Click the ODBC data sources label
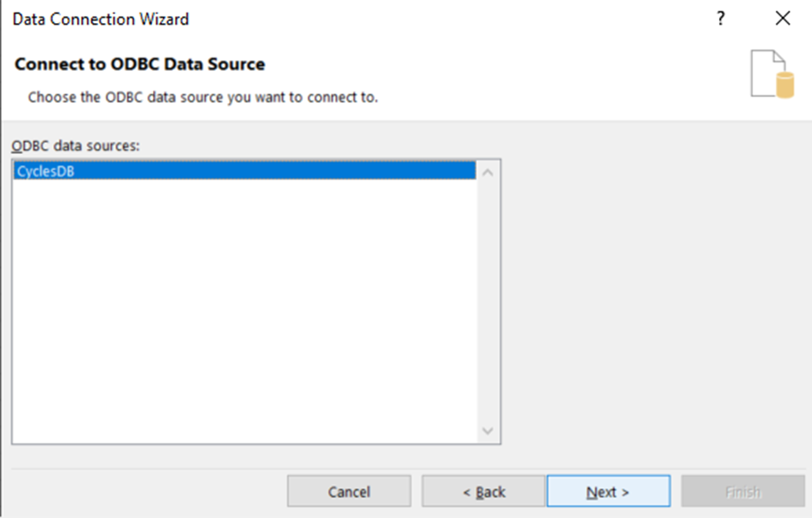This screenshot has width=812, height=518. (76, 146)
